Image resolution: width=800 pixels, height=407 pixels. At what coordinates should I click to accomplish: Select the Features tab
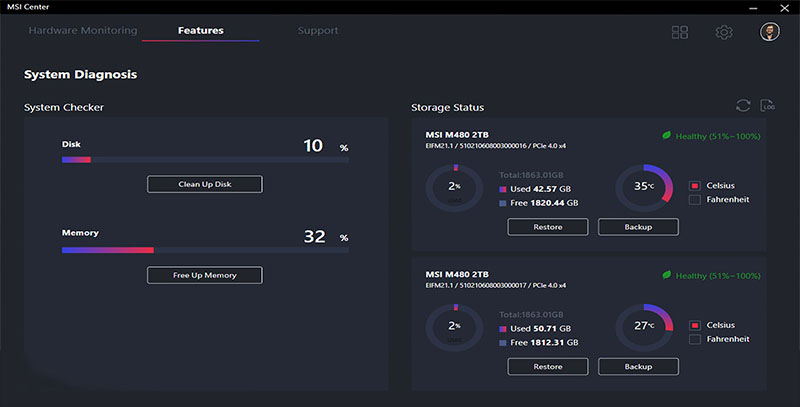click(201, 31)
